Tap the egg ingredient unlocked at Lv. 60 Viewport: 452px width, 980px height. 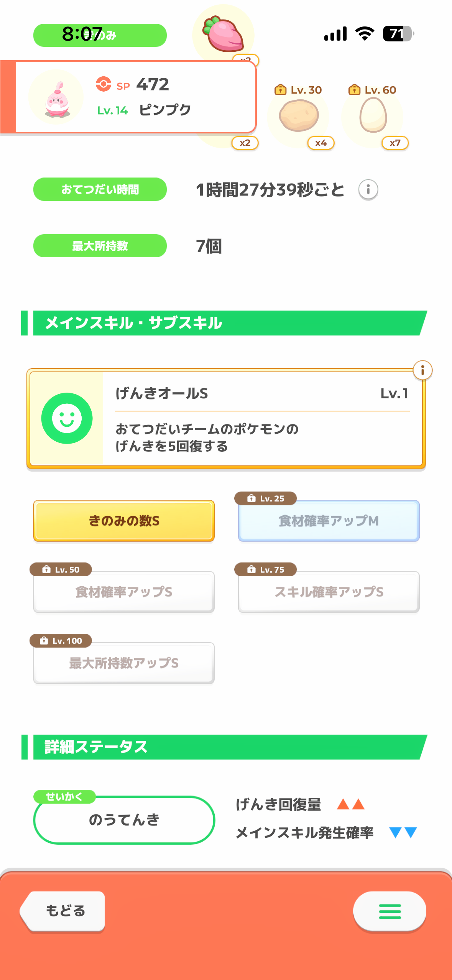(373, 115)
